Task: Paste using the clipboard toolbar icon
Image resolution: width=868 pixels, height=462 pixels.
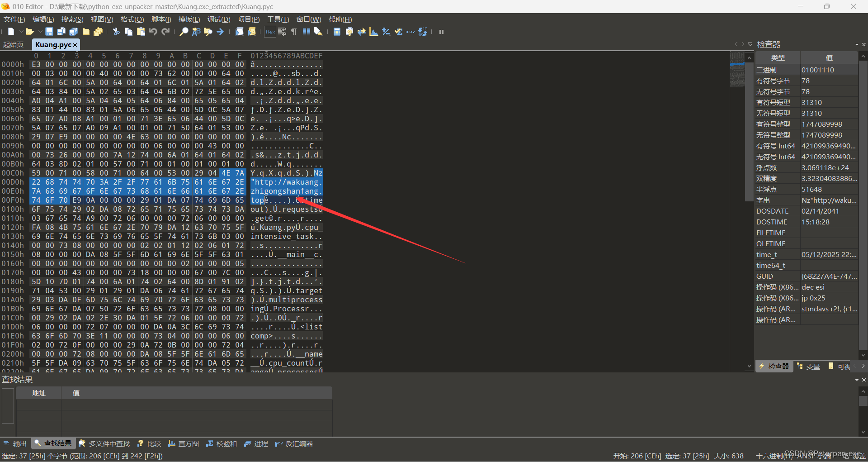Action: [x=141, y=32]
